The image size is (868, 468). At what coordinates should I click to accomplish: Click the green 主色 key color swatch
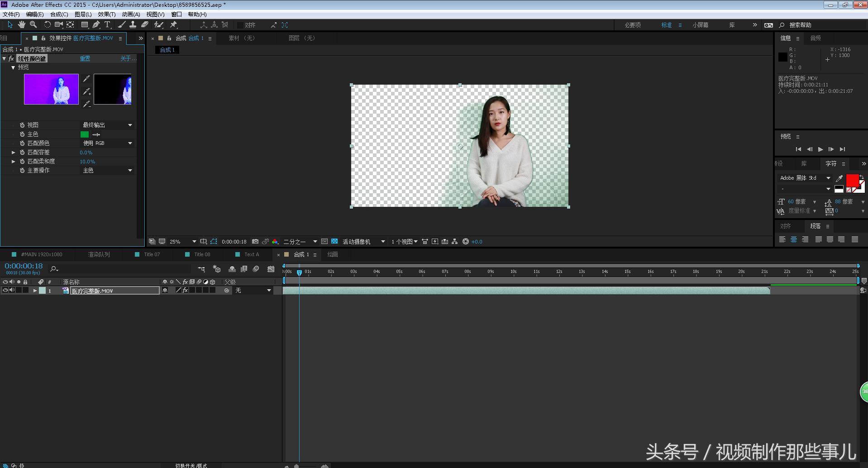(85, 134)
